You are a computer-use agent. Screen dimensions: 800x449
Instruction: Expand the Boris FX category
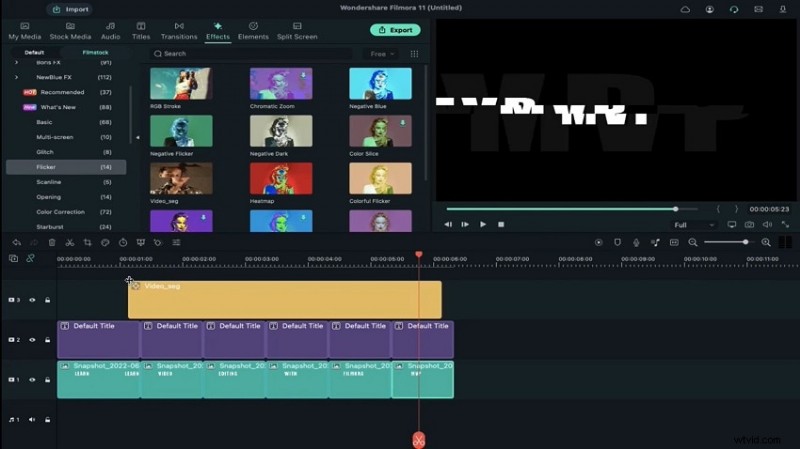[16, 62]
